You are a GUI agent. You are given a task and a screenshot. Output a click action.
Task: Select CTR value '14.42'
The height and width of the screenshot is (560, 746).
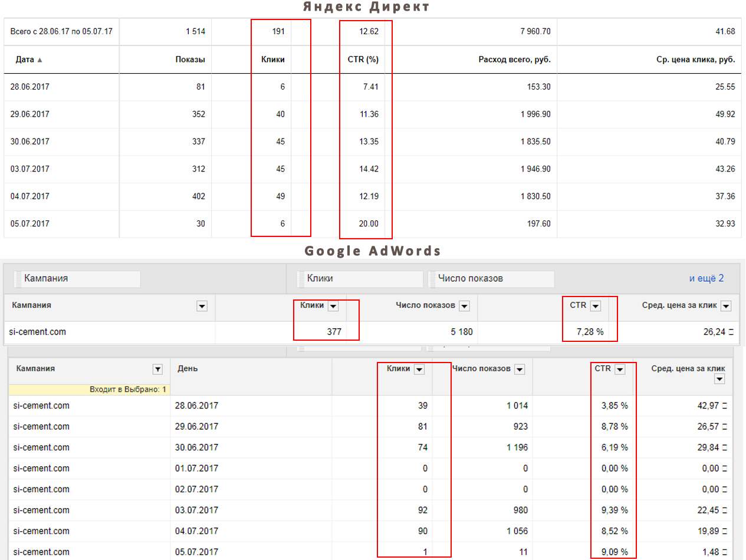tap(370, 169)
